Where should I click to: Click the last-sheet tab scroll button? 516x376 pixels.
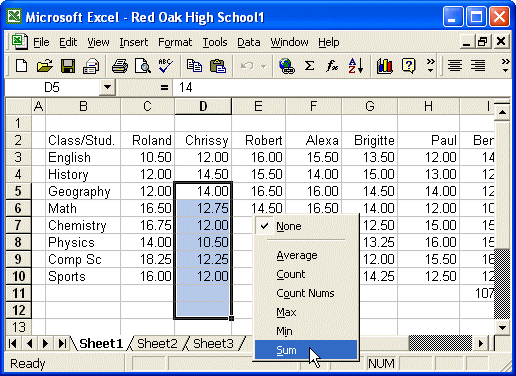(62, 343)
